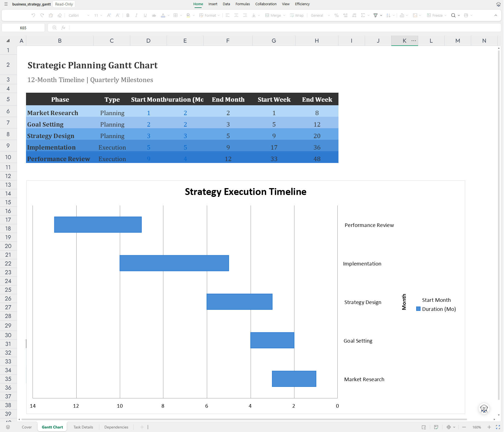Toggle underline text formatting

(x=145, y=15)
